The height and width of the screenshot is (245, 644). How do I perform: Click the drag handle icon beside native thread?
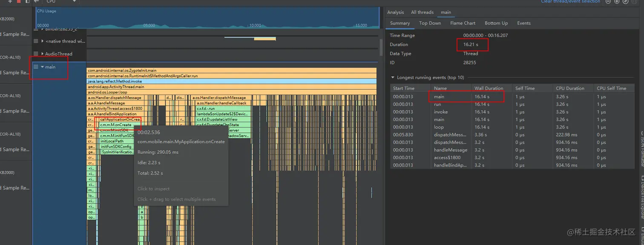36,41
